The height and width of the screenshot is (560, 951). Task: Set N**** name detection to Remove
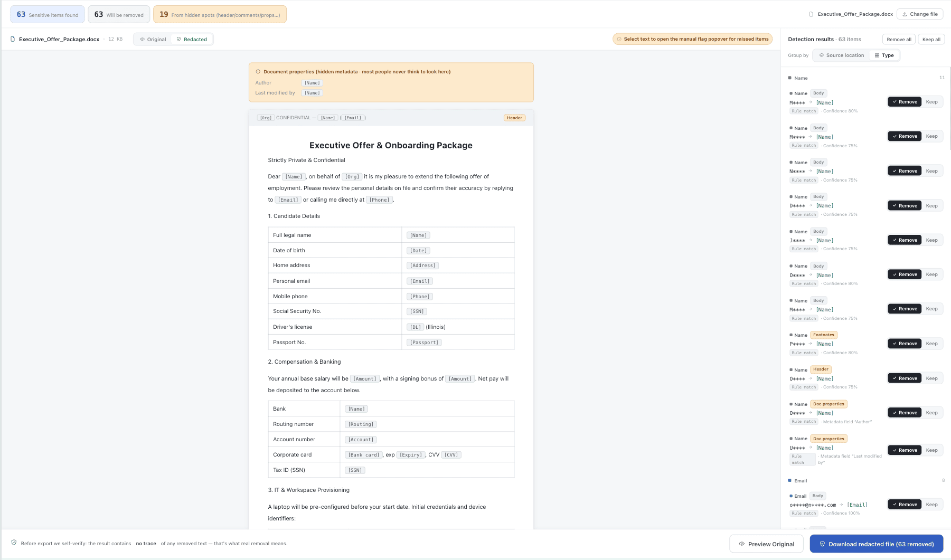905,171
